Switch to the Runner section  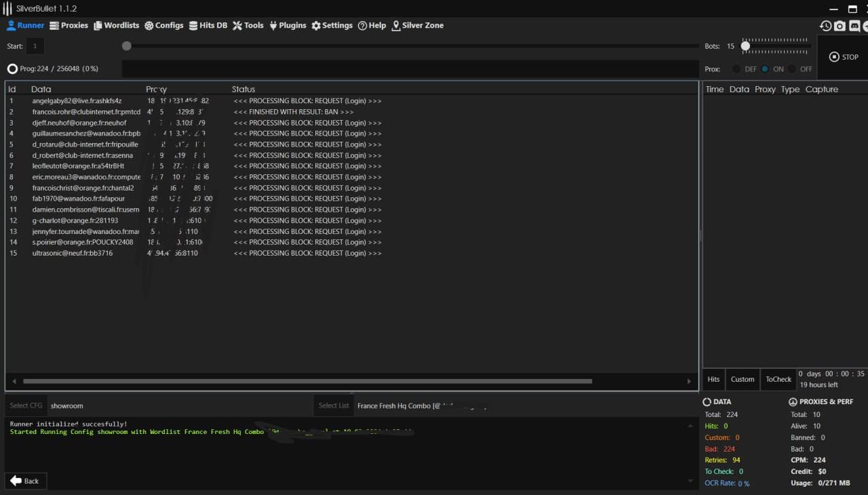25,26
